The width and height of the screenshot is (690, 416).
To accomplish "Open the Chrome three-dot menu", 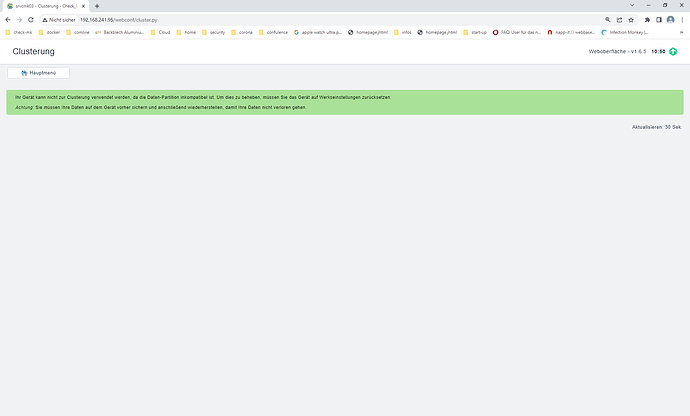I will point(682,20).
